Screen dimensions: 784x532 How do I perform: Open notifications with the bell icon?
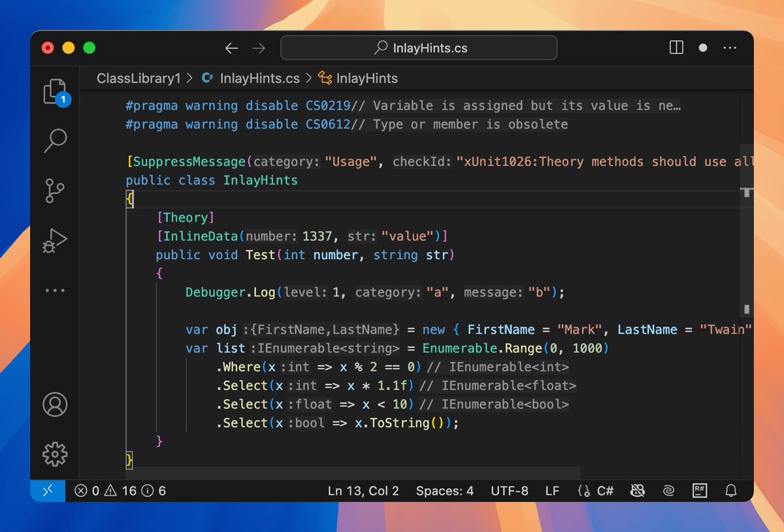(731, 490)
